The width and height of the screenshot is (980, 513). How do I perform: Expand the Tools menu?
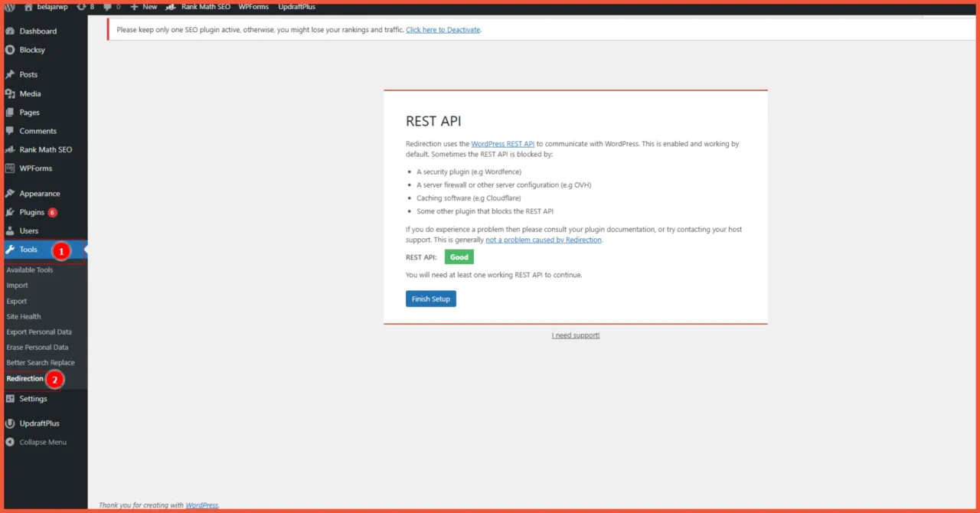point(26,250)
